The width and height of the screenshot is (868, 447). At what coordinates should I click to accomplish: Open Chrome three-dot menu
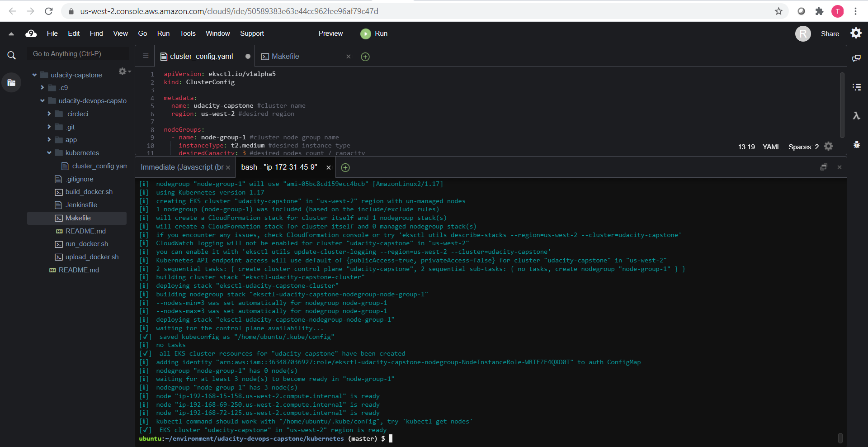click(x=855, y=11)
